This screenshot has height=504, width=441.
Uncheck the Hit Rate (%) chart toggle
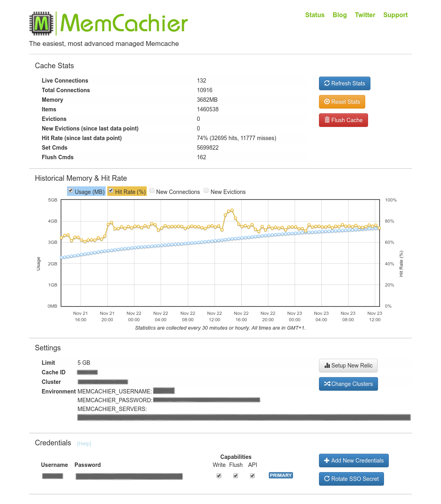click(111, 190)
